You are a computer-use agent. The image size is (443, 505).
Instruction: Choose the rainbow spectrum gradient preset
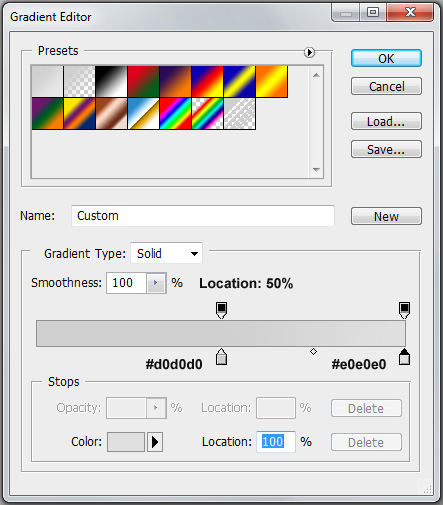[175, 113]
